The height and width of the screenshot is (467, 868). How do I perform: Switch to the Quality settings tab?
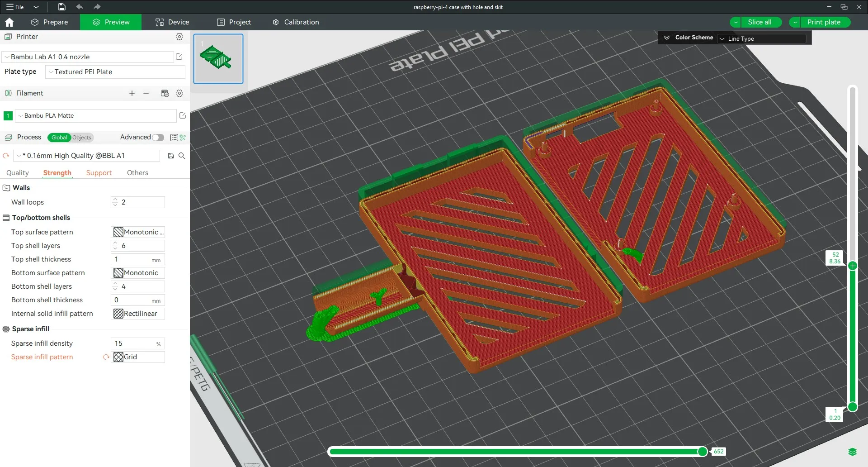18,173
